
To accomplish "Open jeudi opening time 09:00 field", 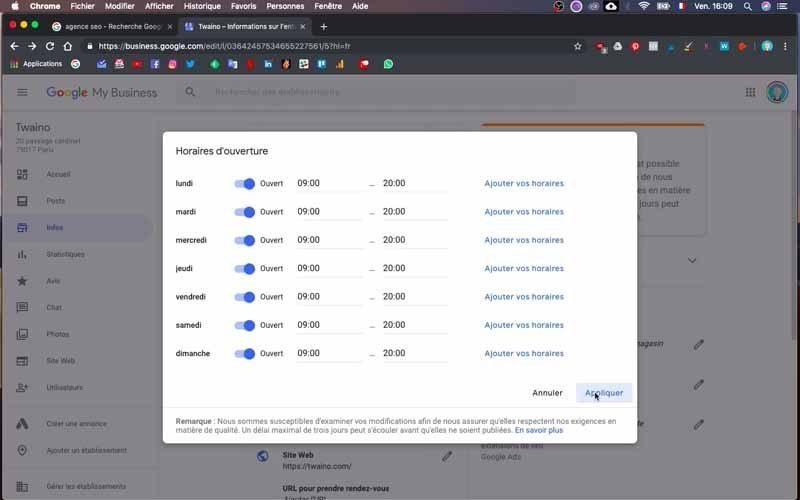I will coord(330,268).
